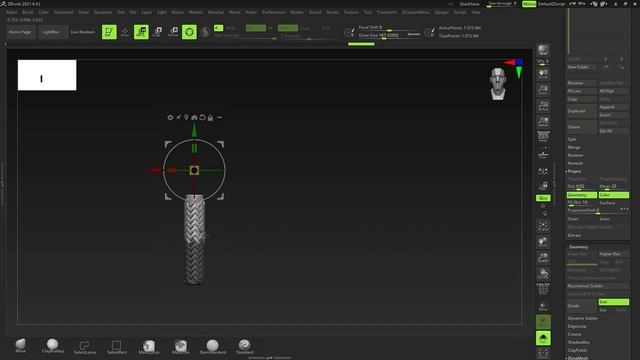Click the AAHalf icon
This screenshot has height=360, width=640.
(x=543, y=122)
